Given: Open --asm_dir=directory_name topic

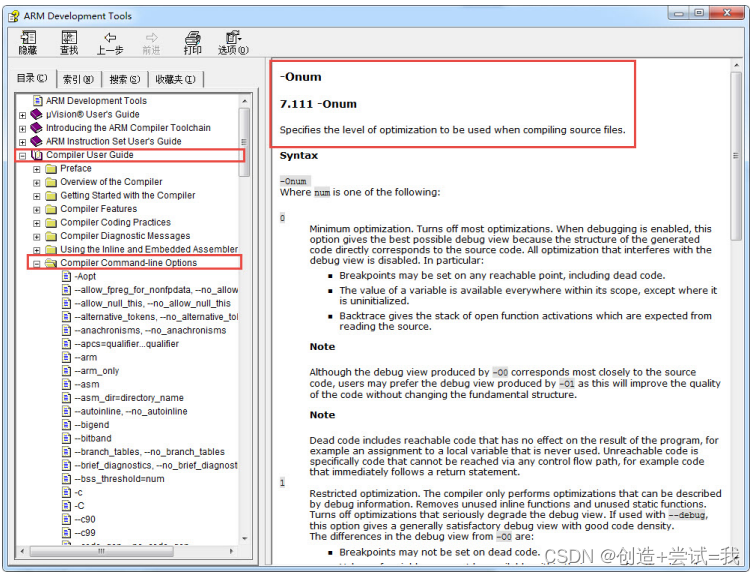Looking at the screenshot, I should pos(129,398).
